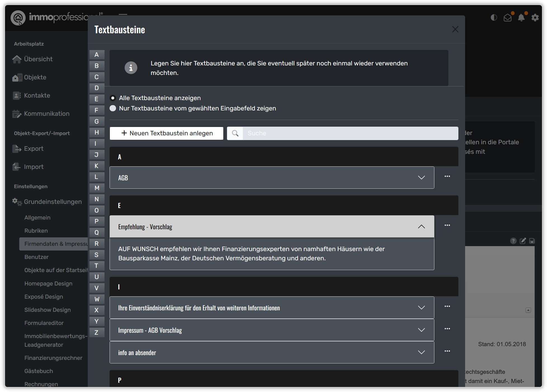Expand the AGB text block
This screenshot has height=392, width=547.
(272, 178)
